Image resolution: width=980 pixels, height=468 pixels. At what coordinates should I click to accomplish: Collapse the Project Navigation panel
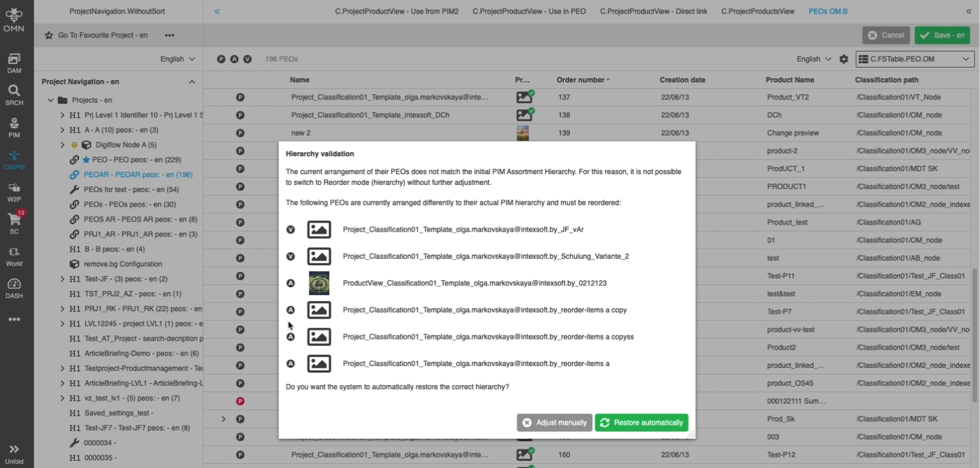pos(192,82)
